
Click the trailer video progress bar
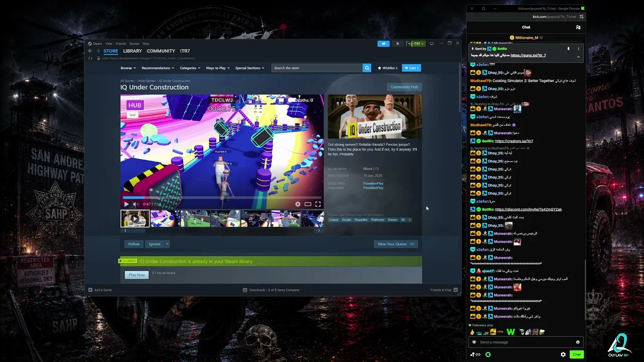click(x=222, y=198)
